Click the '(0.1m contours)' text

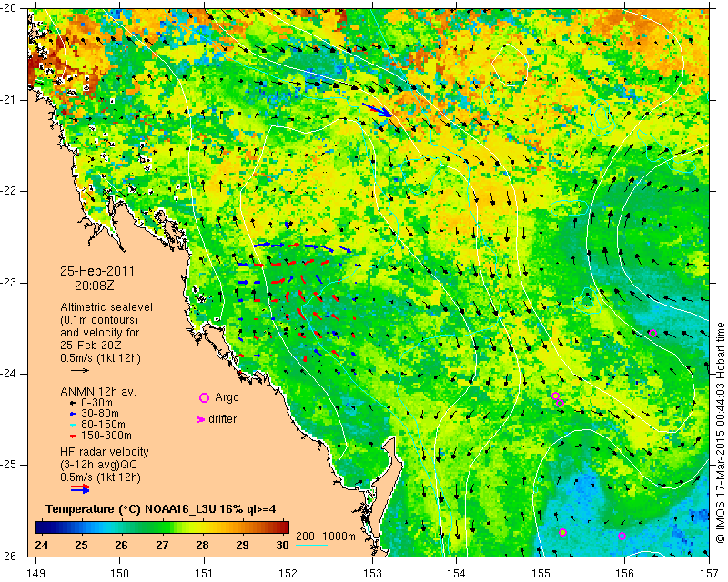tap(99, 320)
